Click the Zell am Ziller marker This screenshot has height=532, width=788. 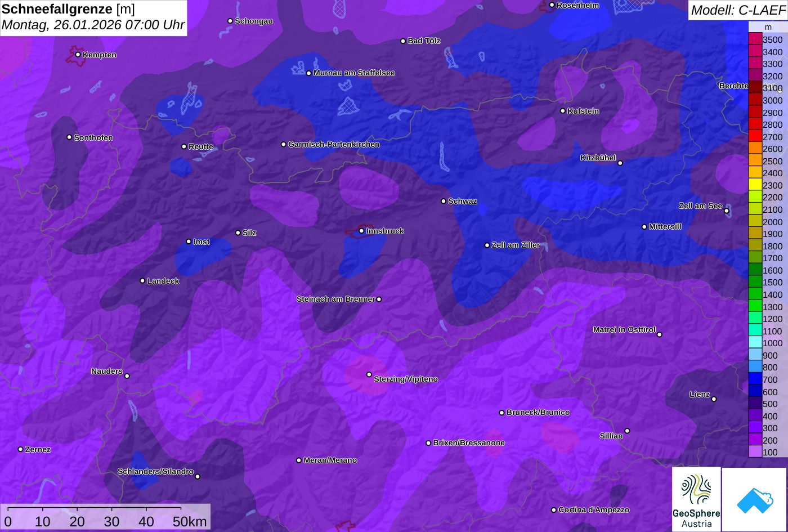[487, 245]
